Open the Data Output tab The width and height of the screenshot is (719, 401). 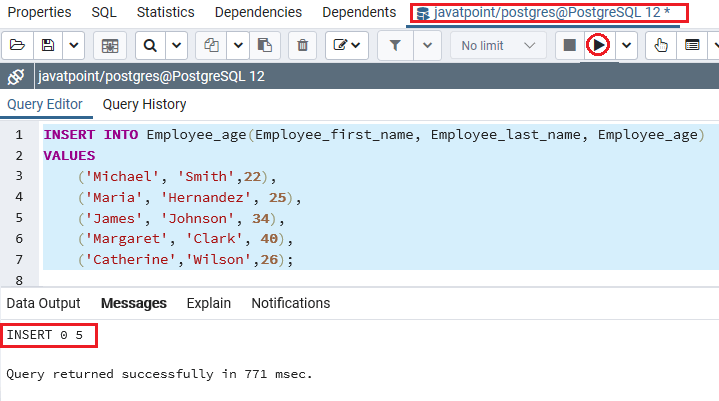[44, 303]
